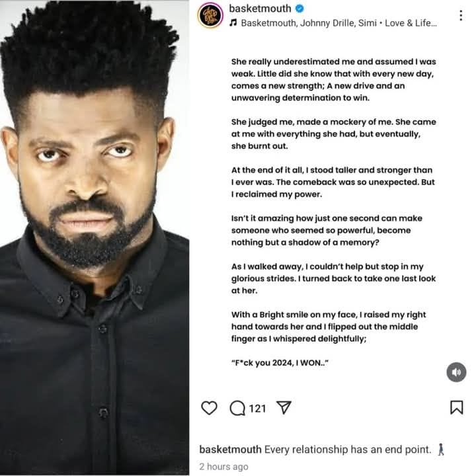The width and height of the screenshot is (476, 476).
Task: Toggle the post sound with the speaker button
Action: point(456,372)
